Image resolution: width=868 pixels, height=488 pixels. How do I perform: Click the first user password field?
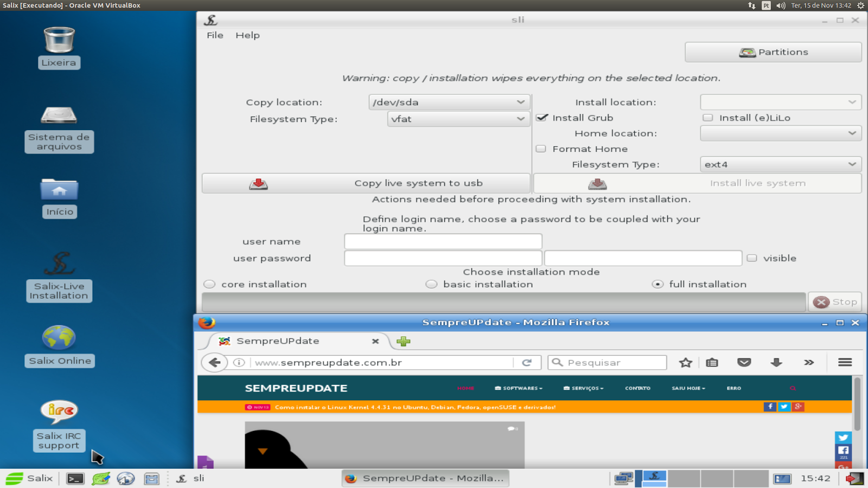443,258
